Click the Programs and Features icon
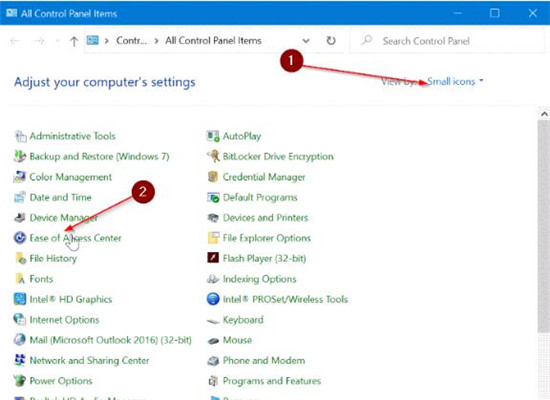 tap(213, 381)
